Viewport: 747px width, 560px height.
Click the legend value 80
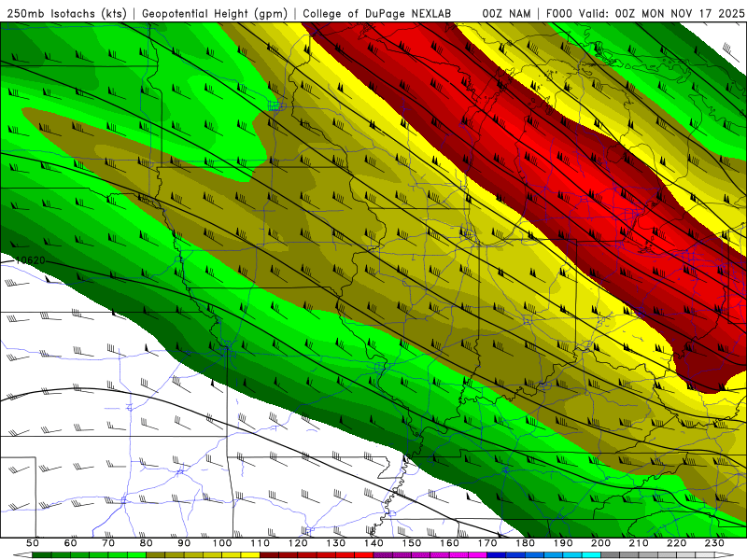coord(147,543)
